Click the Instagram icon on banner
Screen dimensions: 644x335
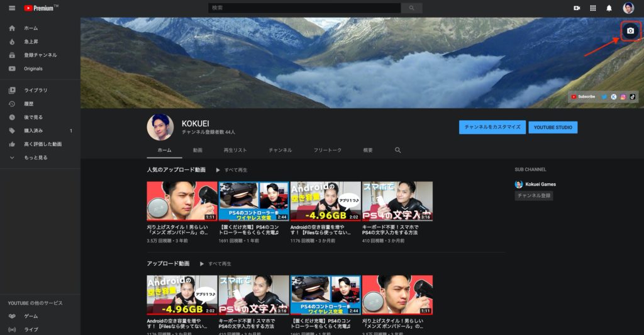pyautogui.click(x=623, y=96)
